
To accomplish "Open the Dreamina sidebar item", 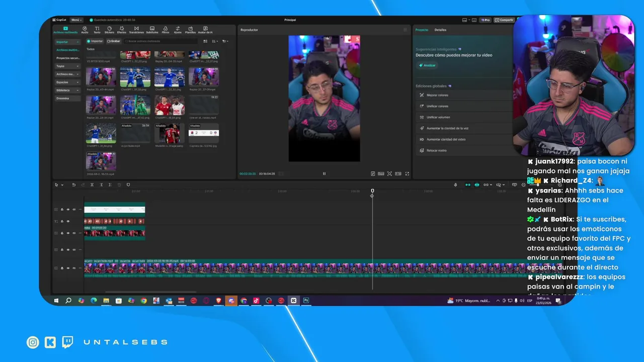I will pyautogui.click(x=67, y=98).
